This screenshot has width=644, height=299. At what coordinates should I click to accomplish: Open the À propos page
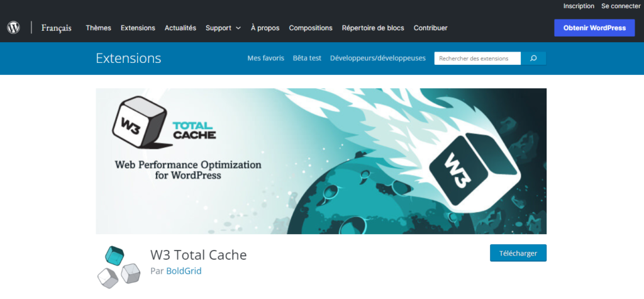point(265,28)
